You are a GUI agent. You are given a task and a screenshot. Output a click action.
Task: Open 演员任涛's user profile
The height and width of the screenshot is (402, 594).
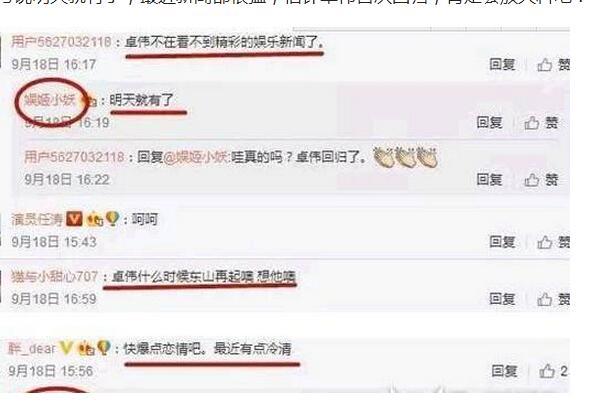37,219
